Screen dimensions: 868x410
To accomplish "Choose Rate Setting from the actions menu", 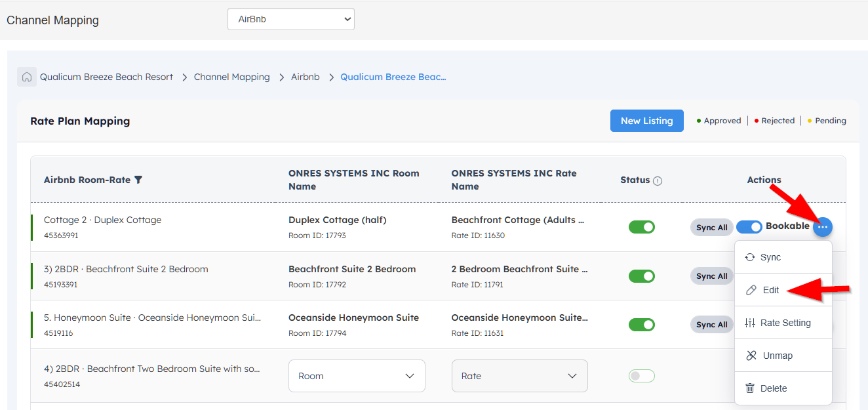I will click(783, 323).
